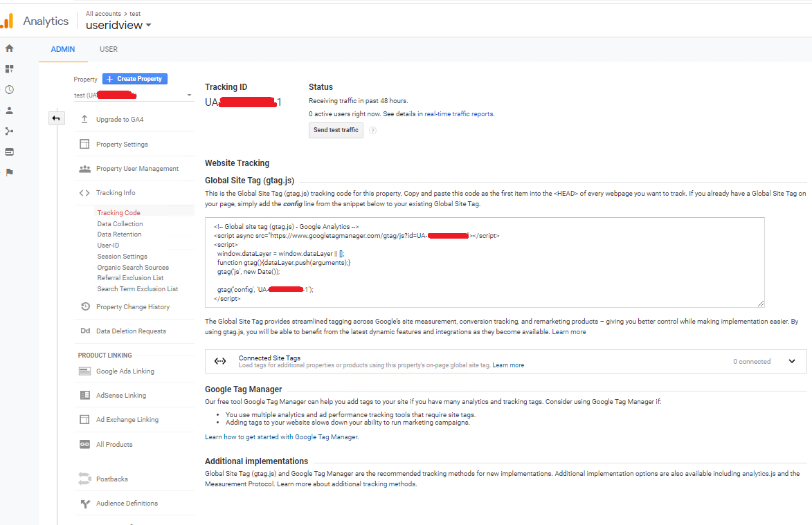Switch to the USER tab

coord(109,49)
